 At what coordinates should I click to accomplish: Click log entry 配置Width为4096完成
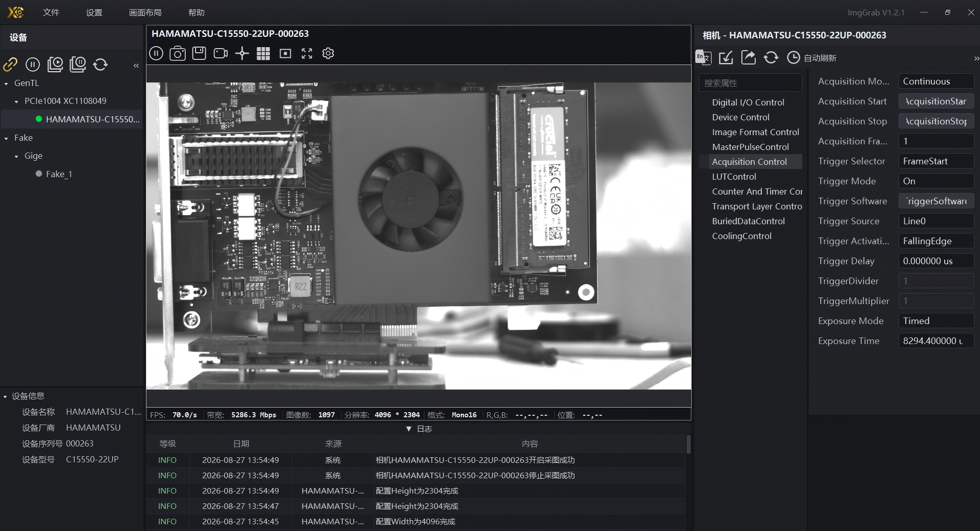pyautogui.click(x=415, y=521)
